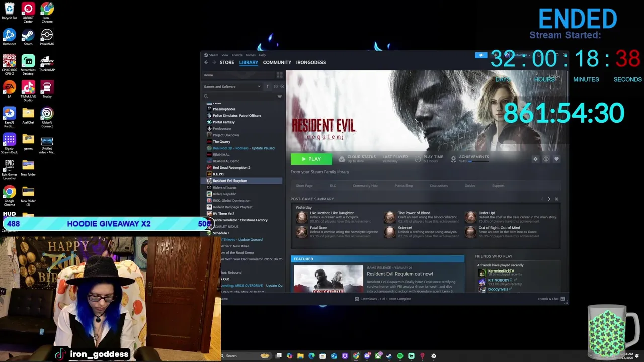Viewport: 644px width, 362px height.
Task: Open the Store Page link
Action: coord(304,186)
